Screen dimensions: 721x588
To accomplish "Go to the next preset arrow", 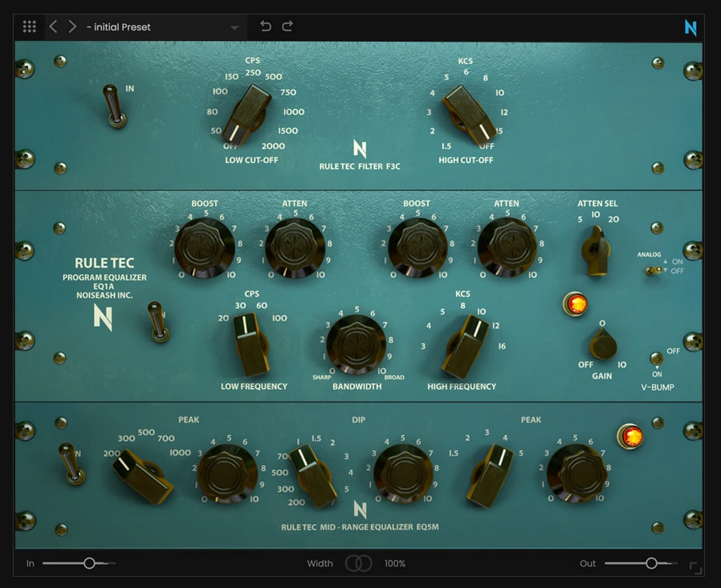I will (x=72, y=27).
